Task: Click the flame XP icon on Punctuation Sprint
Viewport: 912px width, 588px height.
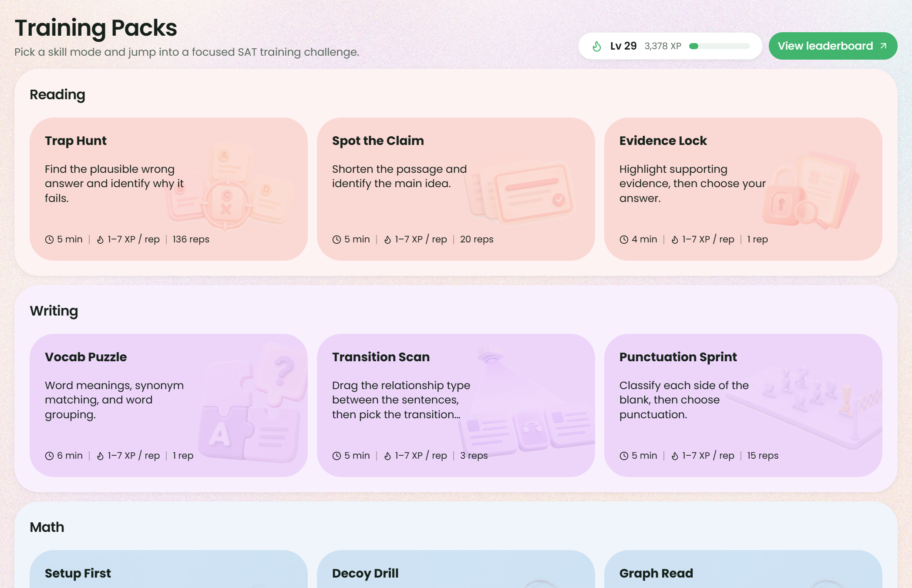Action: (x=675, y=456)
